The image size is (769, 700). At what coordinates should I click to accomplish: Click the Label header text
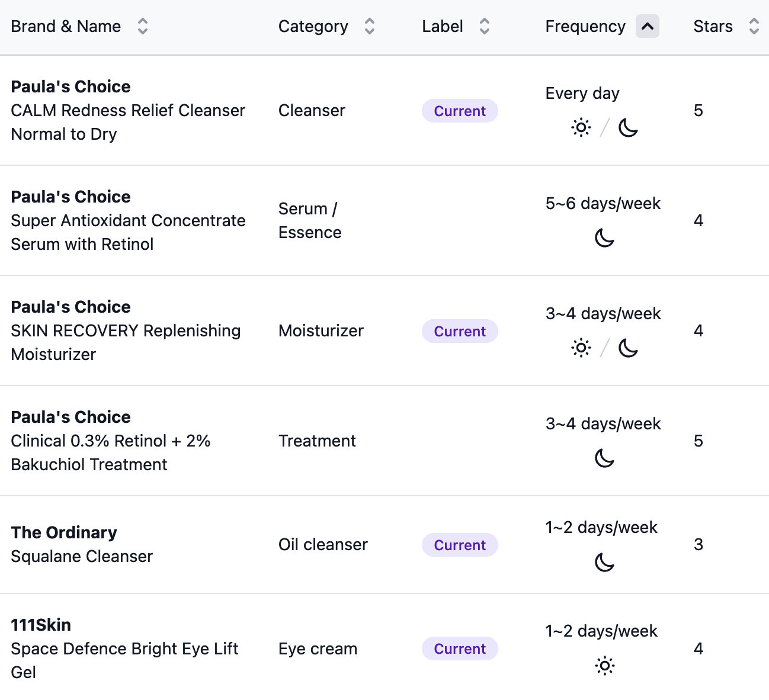pyautogui.click(x=443, y=26)
